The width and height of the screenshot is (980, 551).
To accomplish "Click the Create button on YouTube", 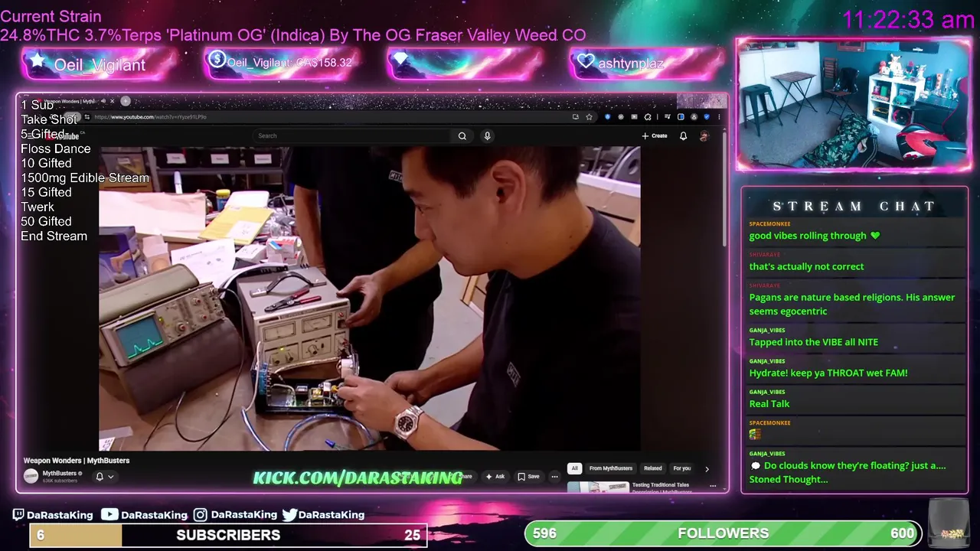I will [655, 136].
